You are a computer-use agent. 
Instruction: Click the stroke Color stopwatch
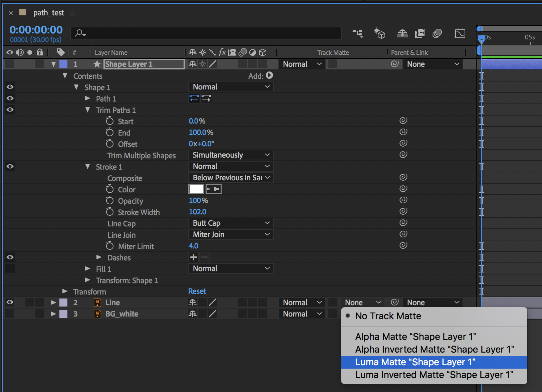click(110, 189)
